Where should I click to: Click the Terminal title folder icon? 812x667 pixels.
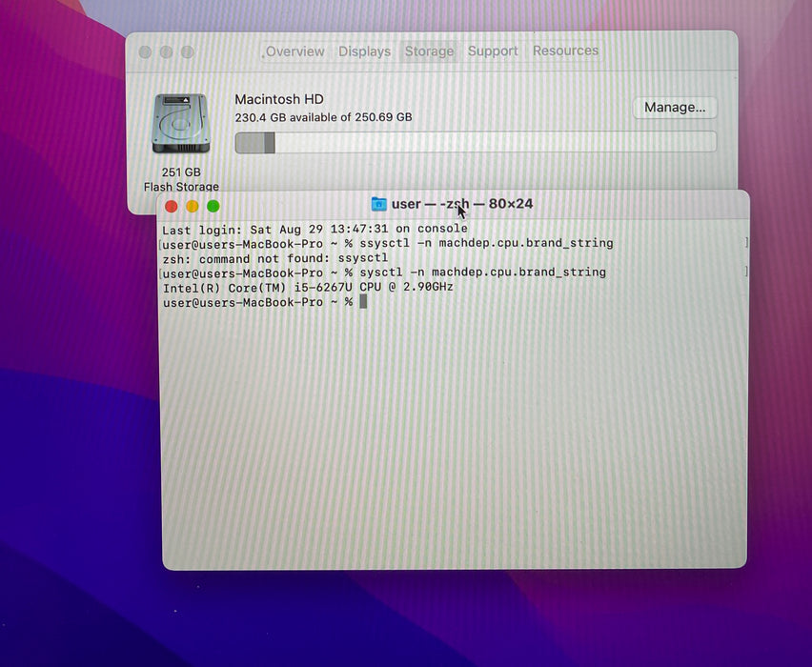click(379, 204)
